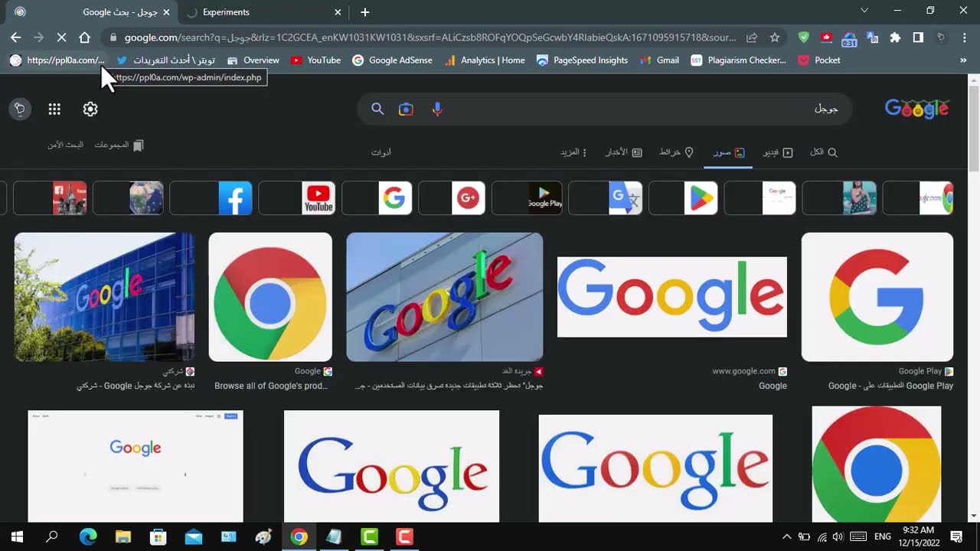980x551 pixels.
Task: Bookmark this page with star icon
Action: pos(775,37)
